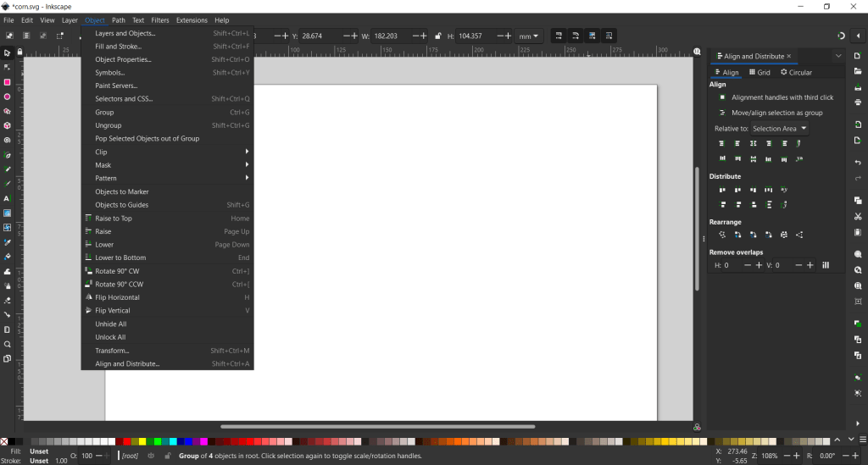Viewport: 868px width, 465px height.
Task: Select the Dropper color picker tool
Action: pos(7,242)
